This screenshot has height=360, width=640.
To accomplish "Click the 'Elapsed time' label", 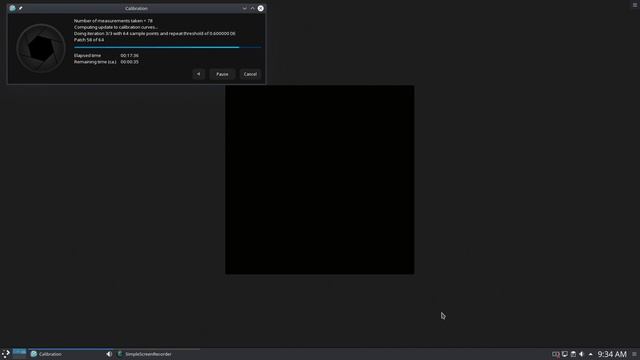I will pos(87,56).
